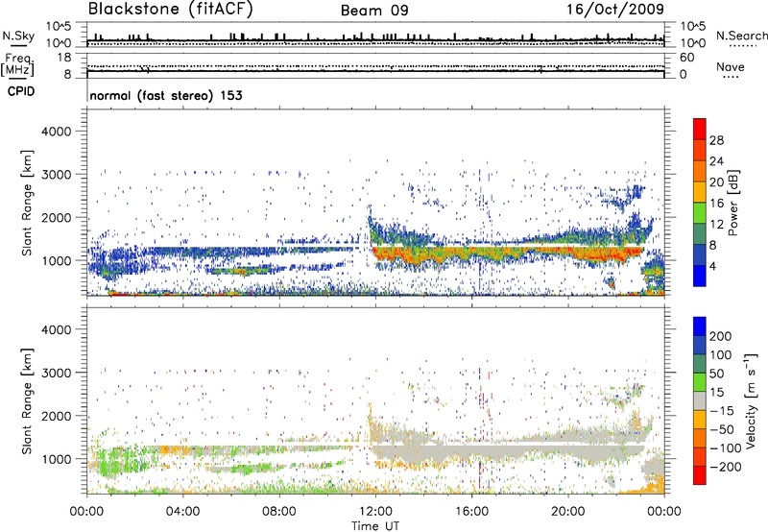
Task: Click the "12:00" time axis label
Action: point(375,512)
